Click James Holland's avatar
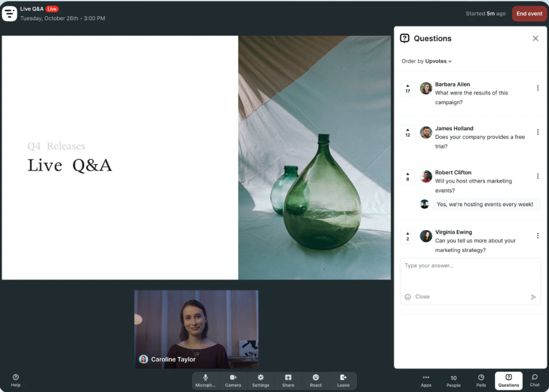The height and width of the screenshot is (392, 549). point(426,133)
